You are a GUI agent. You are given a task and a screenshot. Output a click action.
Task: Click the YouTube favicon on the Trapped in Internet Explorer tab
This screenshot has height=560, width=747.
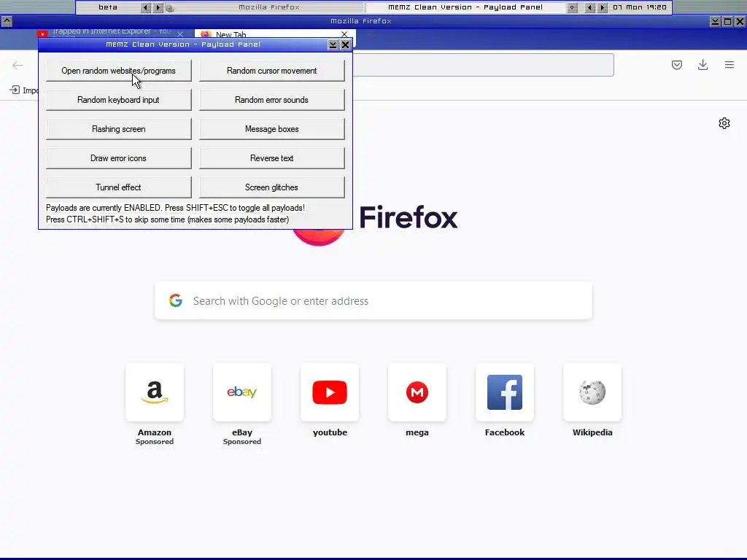42,34
